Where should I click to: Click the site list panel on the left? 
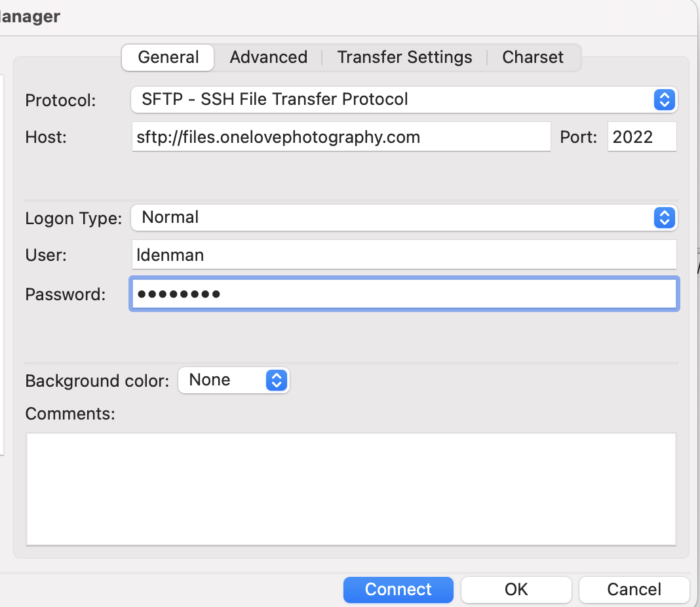2,262
